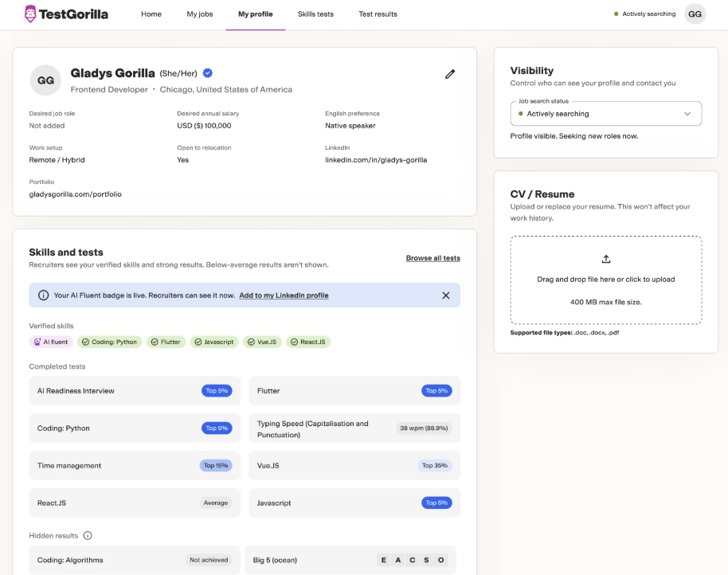The height and width of the screenshot is (575, 728).
Task: Open the Coding: Algorithms hidden result
Action: click(x=135, y=560)
